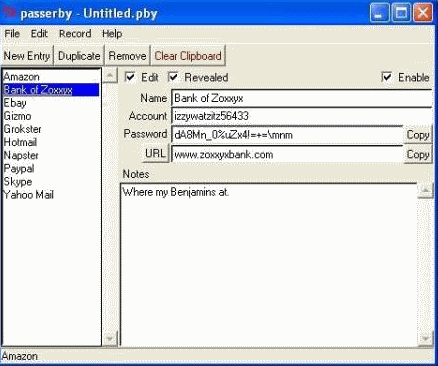Select Amazon in the entry list
The height and width of the screenshot is (366, 438).
(x=51, y=77)
